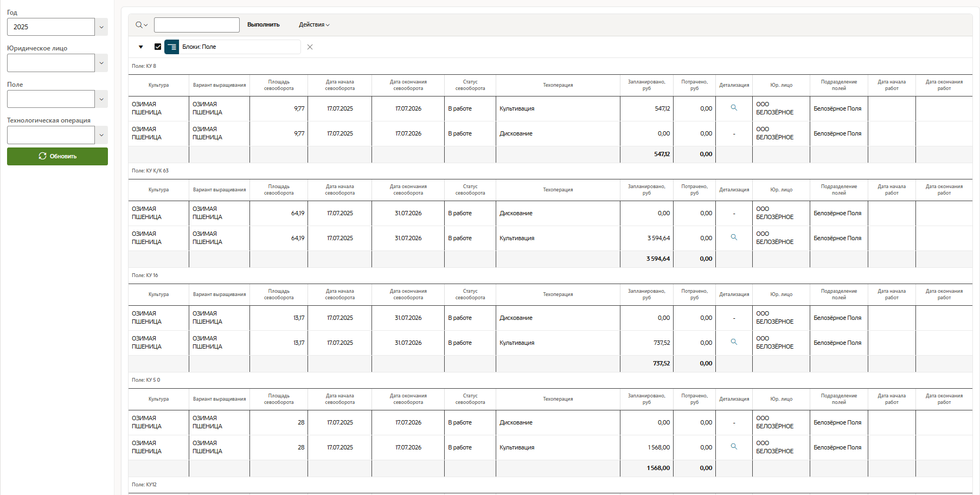Open detail magnifier for КУ 16 Культивация
The image size is (980, 495).
(734, 342)
